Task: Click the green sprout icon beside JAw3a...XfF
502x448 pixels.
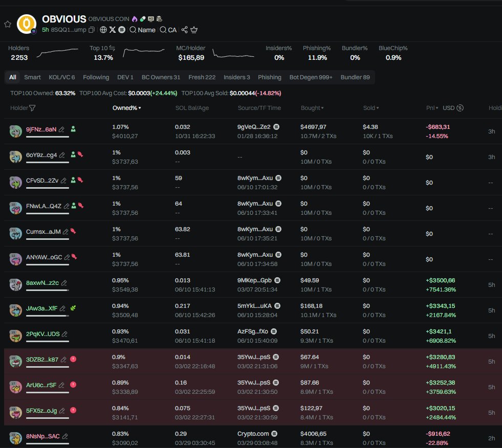Action: pos(73,308)
